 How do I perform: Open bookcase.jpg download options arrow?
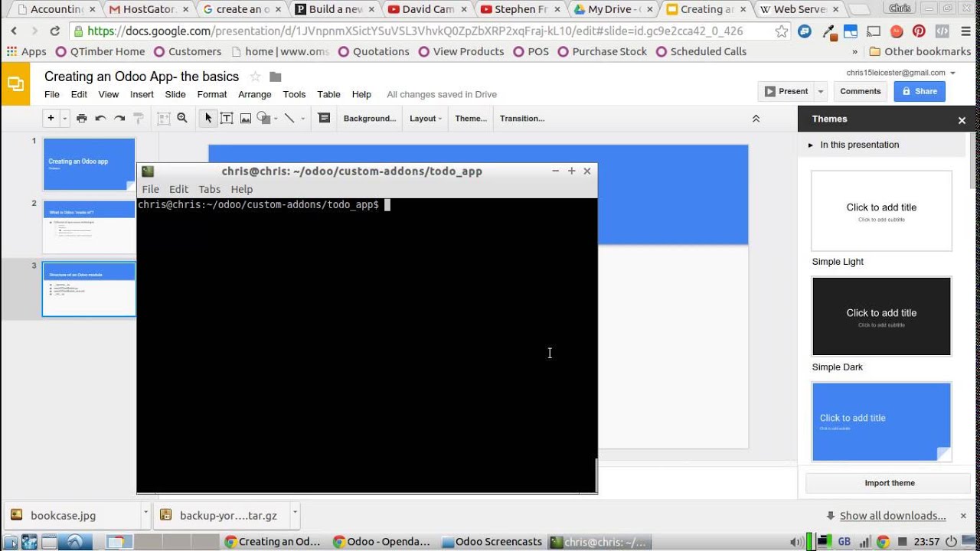[145, 512]
